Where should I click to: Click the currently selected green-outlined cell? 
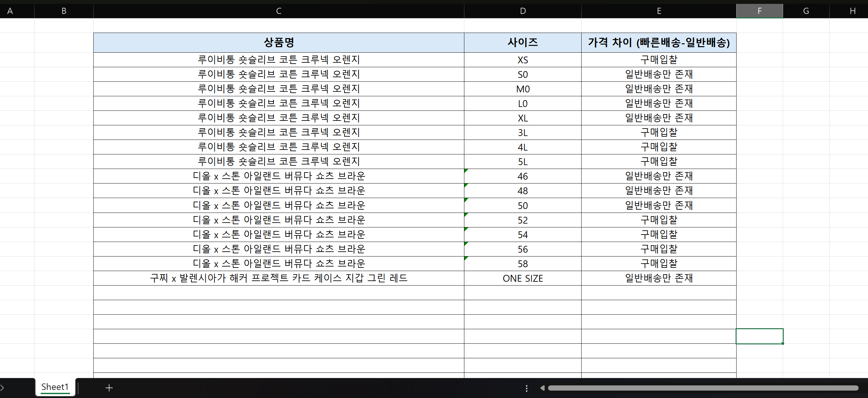760,336
